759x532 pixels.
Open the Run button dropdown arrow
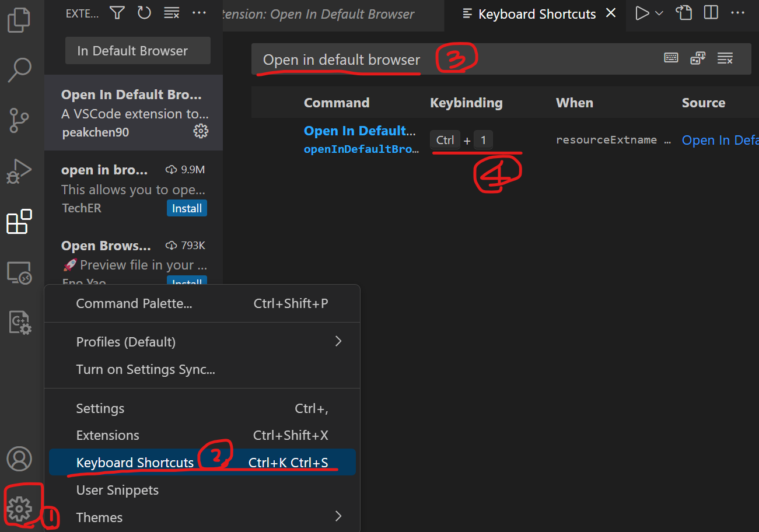pos(659,13)
